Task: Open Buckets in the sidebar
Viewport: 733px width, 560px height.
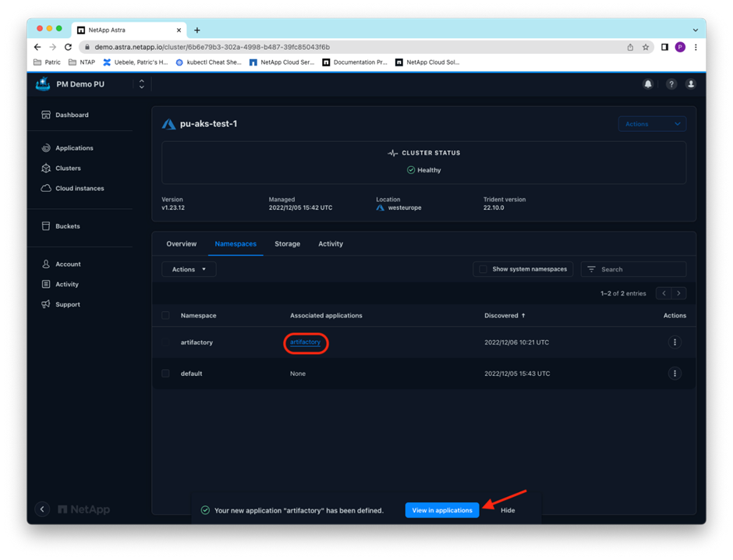Action: point(61,226)
